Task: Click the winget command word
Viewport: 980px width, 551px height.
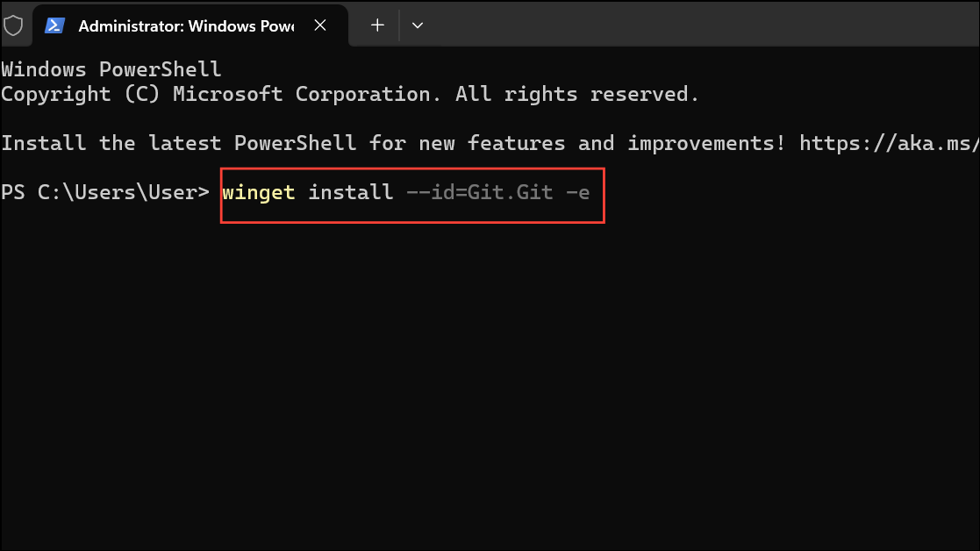Action: click(258, 192)
